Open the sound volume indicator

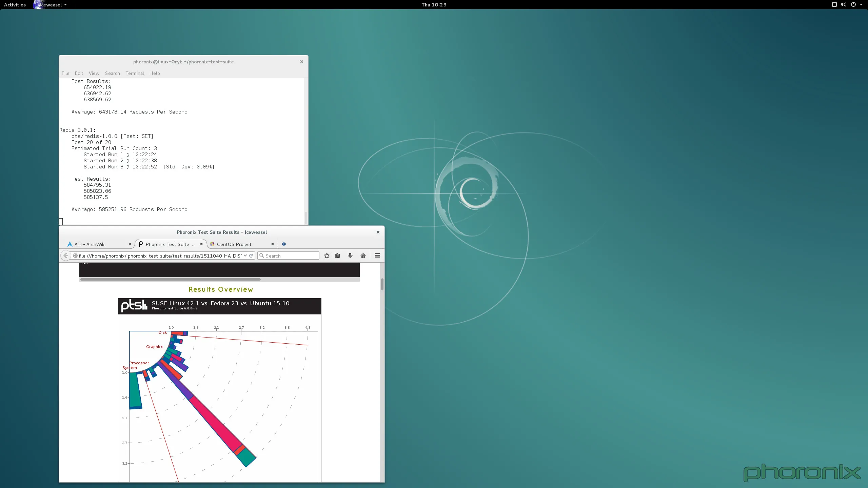pyautogui.click(x=844, y=4)
